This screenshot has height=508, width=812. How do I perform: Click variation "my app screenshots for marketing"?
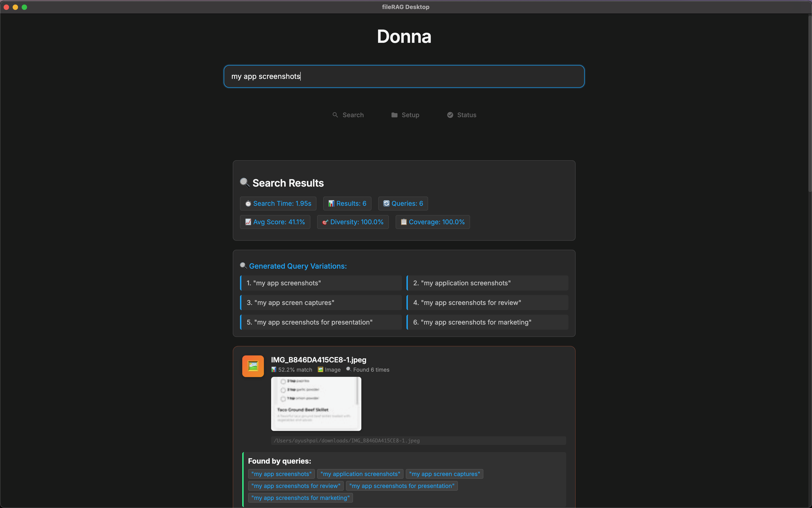pos(487,322)
